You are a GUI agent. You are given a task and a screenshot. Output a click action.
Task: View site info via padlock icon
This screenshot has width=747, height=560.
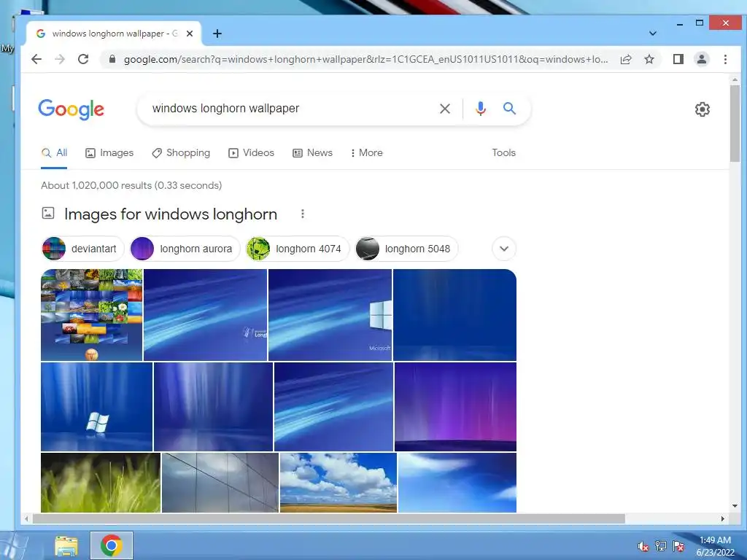112,59
